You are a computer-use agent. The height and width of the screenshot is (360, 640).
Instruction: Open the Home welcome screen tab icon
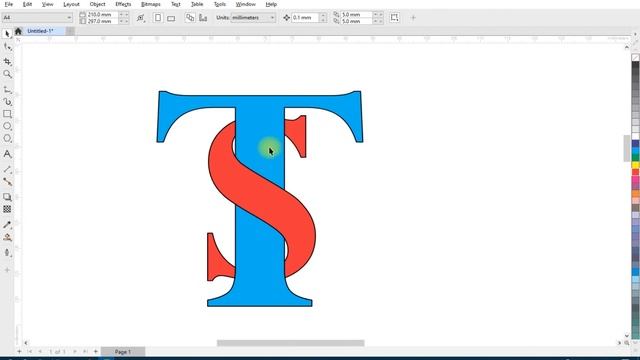point(18,31)
